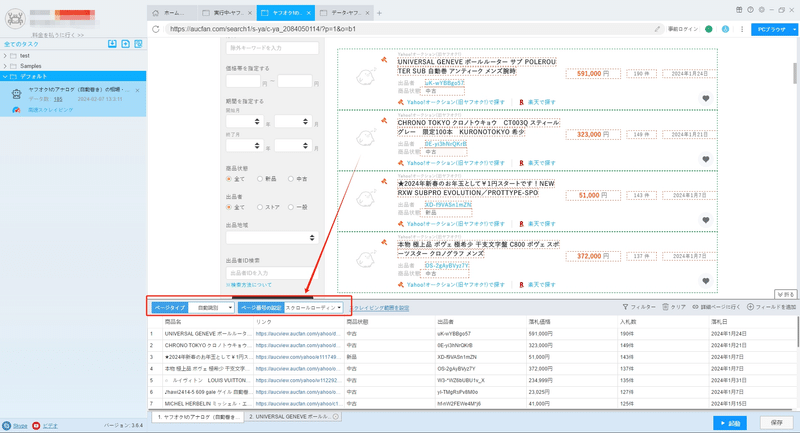Screen dimensions: 800x433
Task: Select 出品者 全て radio button
Action: 229,207
